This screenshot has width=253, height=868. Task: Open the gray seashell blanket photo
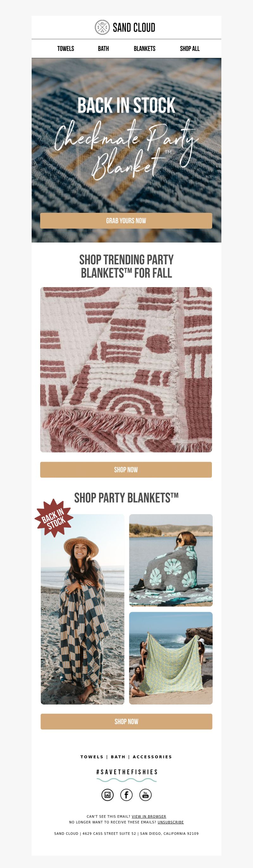click(171, 560)
